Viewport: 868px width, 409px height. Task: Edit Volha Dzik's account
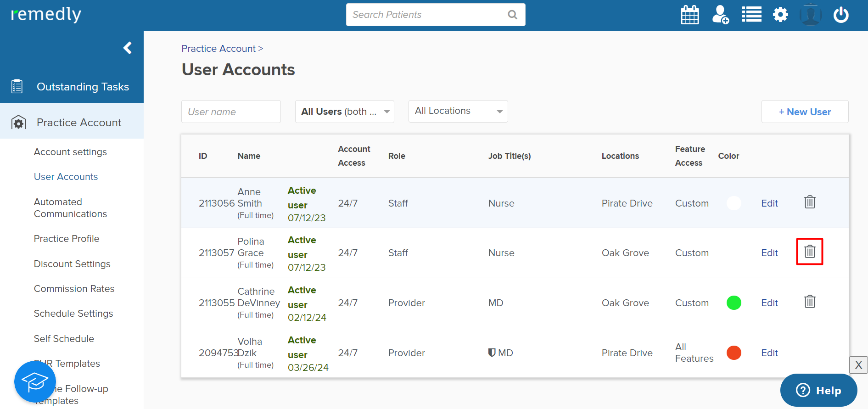[x=769, y=353]
